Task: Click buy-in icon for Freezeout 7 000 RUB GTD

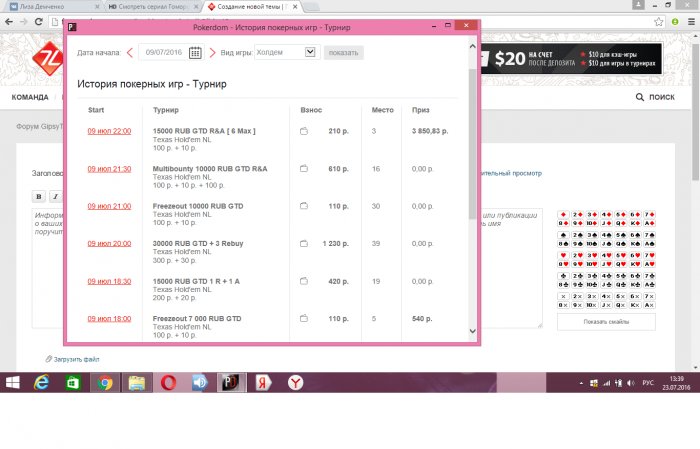Action: (304, 318)
